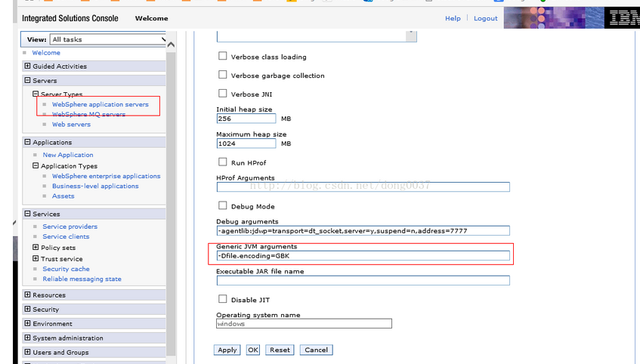This screenshot has height=364, width=640.
Task: Click the Cancel button
Action: [x=317, y=350]
